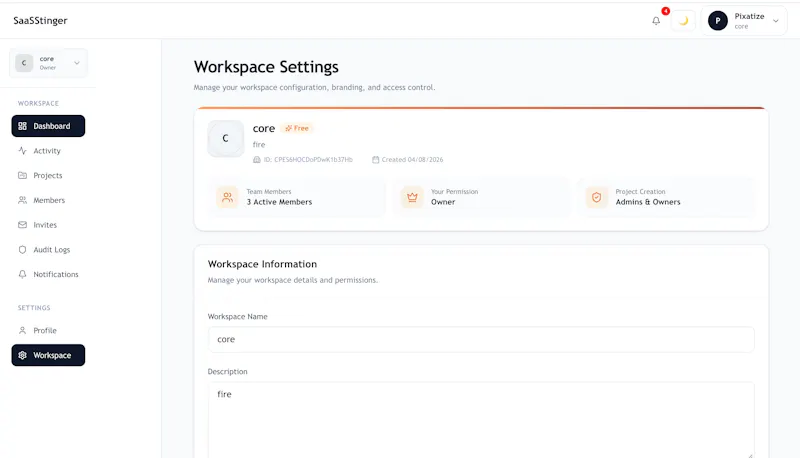
Task: Click the Workspace gear icon
Action: (22, 355)
